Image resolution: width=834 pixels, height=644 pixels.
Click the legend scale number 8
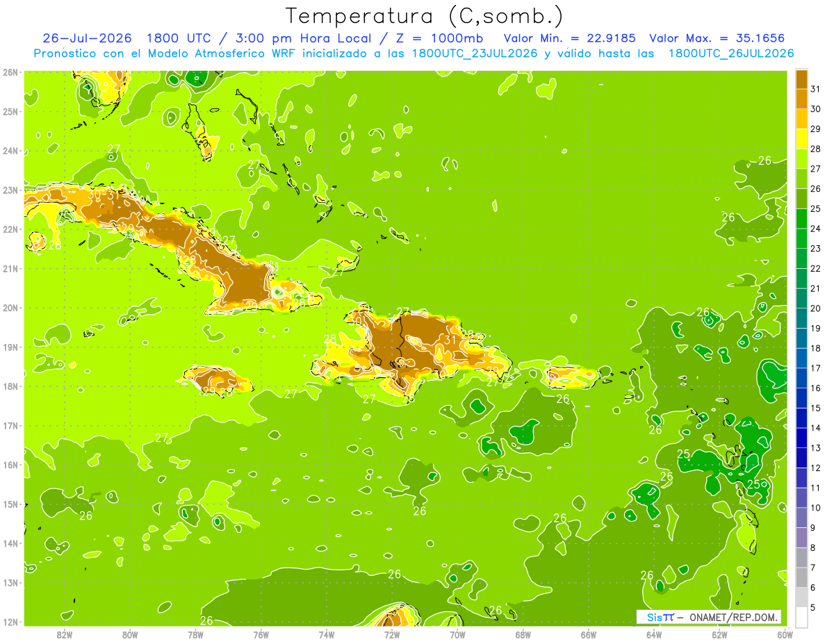[x=813, y=547]
